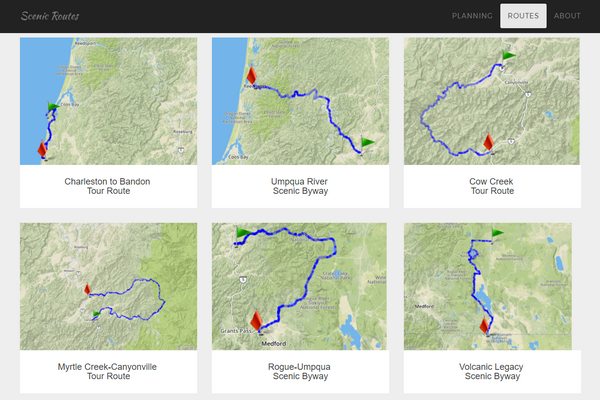Click red flag on Cow Creek map
The width and height of the screenshot is (600, 400).
(x=488, y=142)
